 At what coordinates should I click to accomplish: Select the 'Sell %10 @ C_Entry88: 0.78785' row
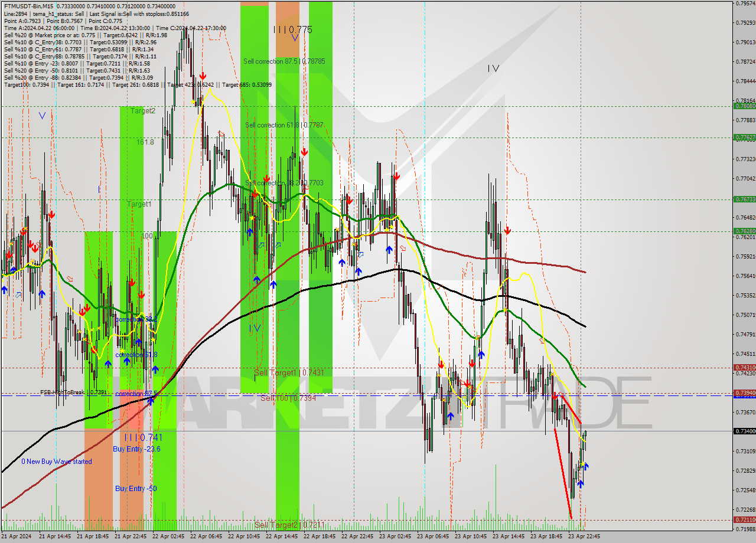(80, 56)
